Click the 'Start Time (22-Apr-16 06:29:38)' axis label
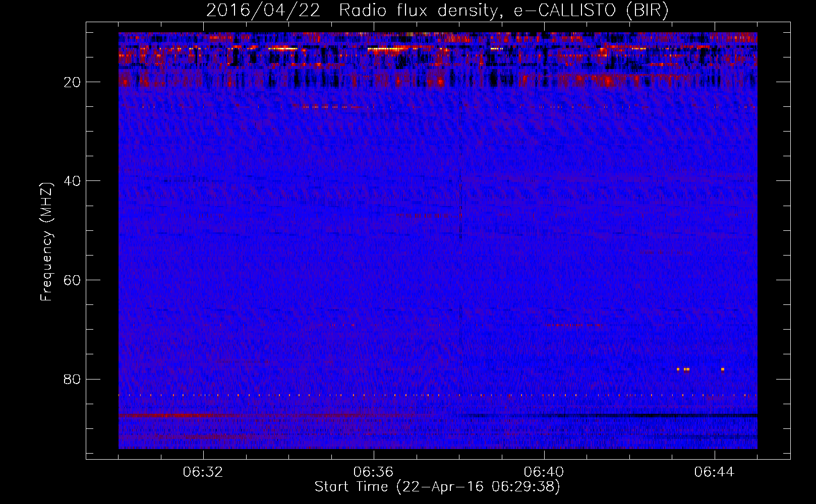Viewport: 816px width, 504px height. pyautogui.click(x=437, y=487)
